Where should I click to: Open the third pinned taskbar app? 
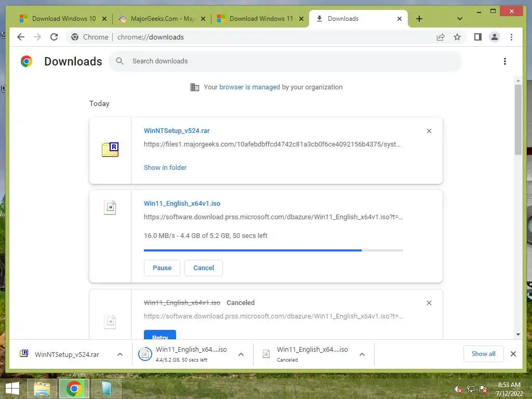pyautogui.click(x=106, y=389)
